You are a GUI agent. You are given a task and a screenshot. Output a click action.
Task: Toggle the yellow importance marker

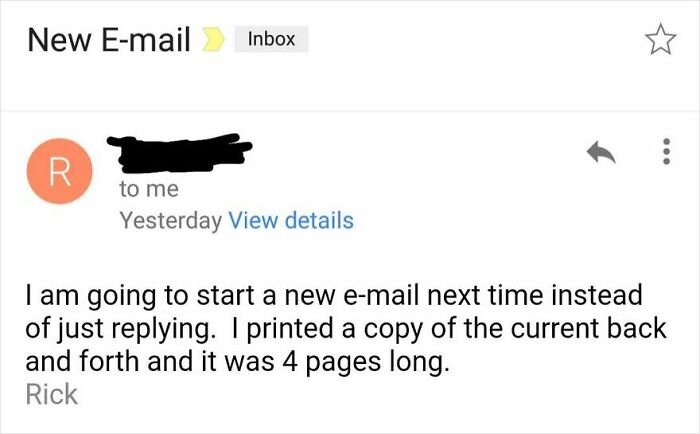coord(212,40)
